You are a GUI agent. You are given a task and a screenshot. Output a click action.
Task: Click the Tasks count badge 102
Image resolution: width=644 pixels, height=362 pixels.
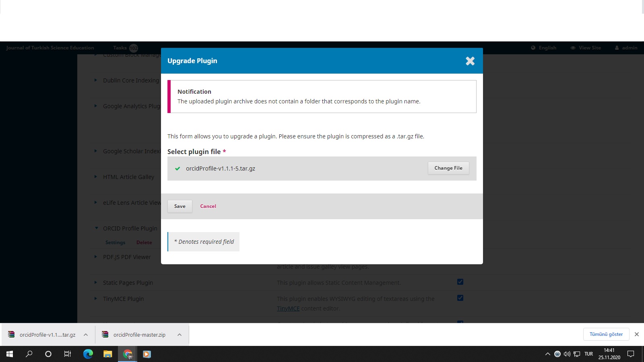[x=134, y=48]
